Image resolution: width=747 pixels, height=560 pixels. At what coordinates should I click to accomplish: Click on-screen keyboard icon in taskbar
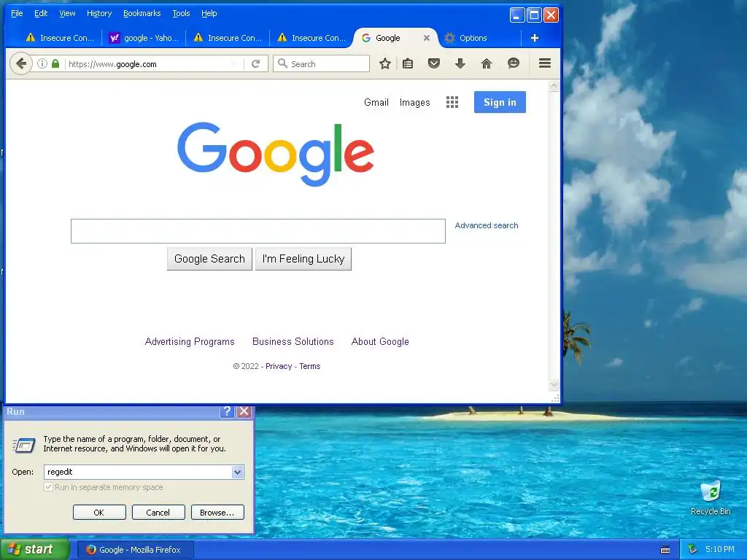point(665,550)
